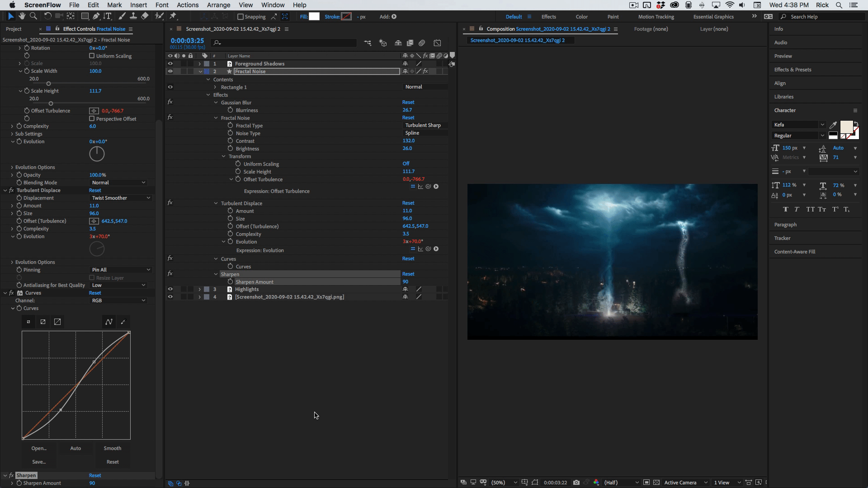Expand the Foreground Shadows layer

coord(199,64)
